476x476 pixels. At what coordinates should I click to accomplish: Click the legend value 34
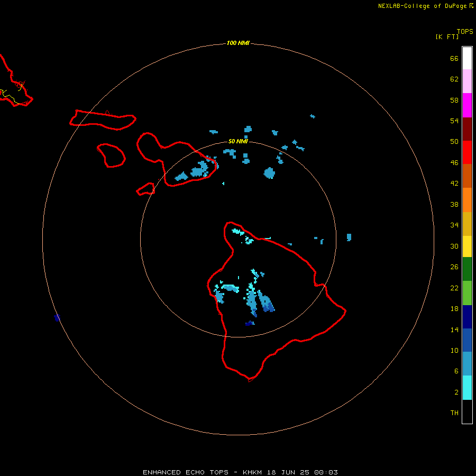tap(454, 225)
